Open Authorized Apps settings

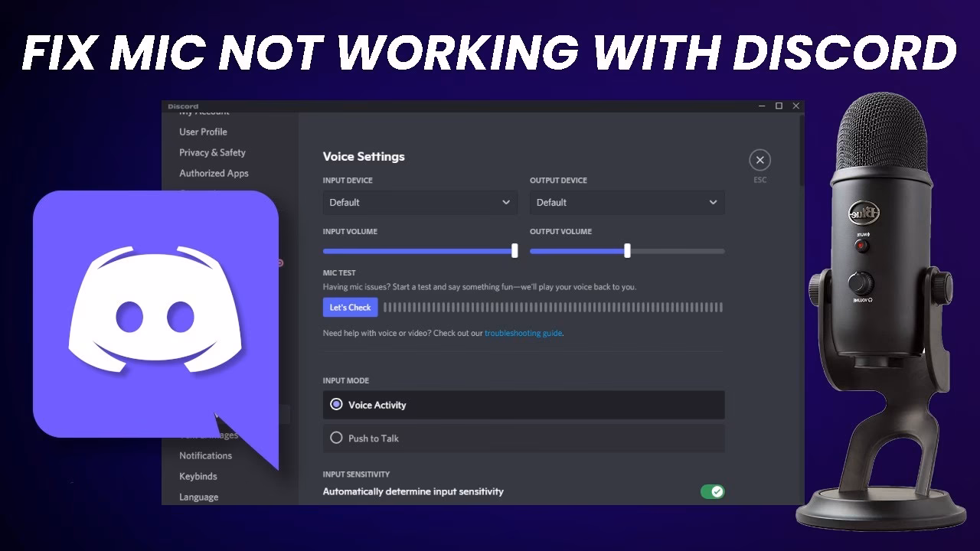click(214, 173)
